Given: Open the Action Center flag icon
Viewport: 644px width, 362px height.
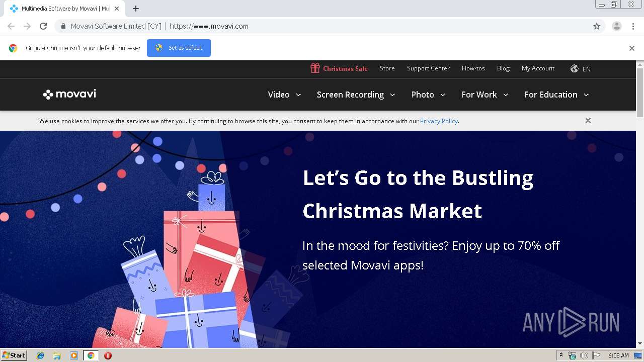Looking at the screenshot, I should point(596,355).
